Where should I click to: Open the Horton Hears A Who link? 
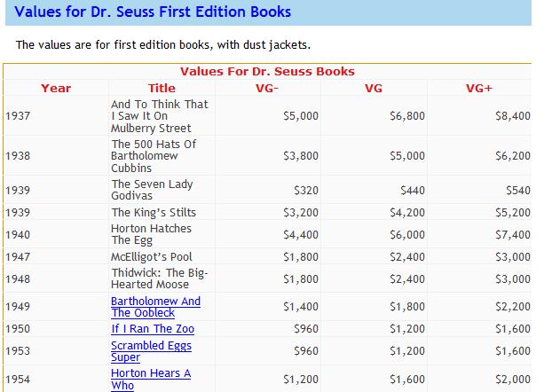point(151,379)
